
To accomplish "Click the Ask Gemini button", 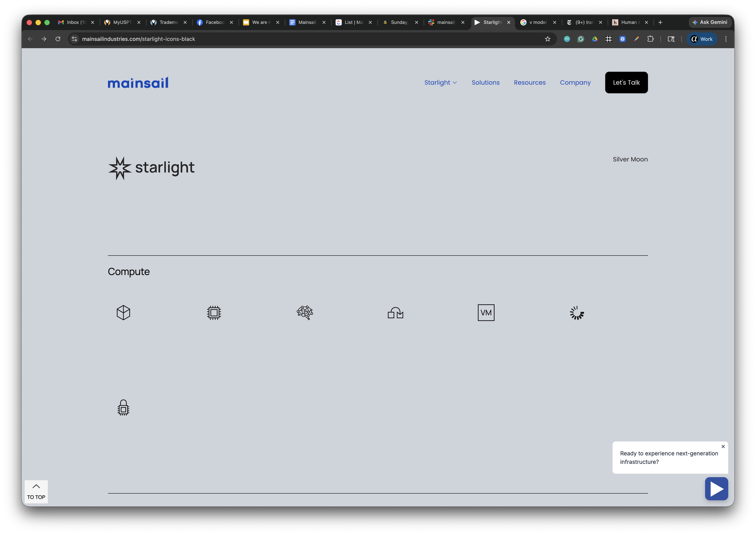I will pyautogui.click(x=710, y=22).
